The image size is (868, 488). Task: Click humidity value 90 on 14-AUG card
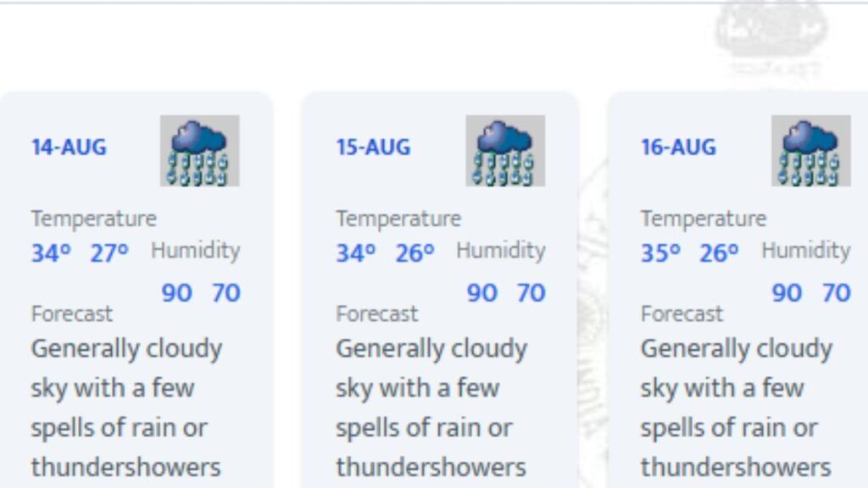[176, 292]
